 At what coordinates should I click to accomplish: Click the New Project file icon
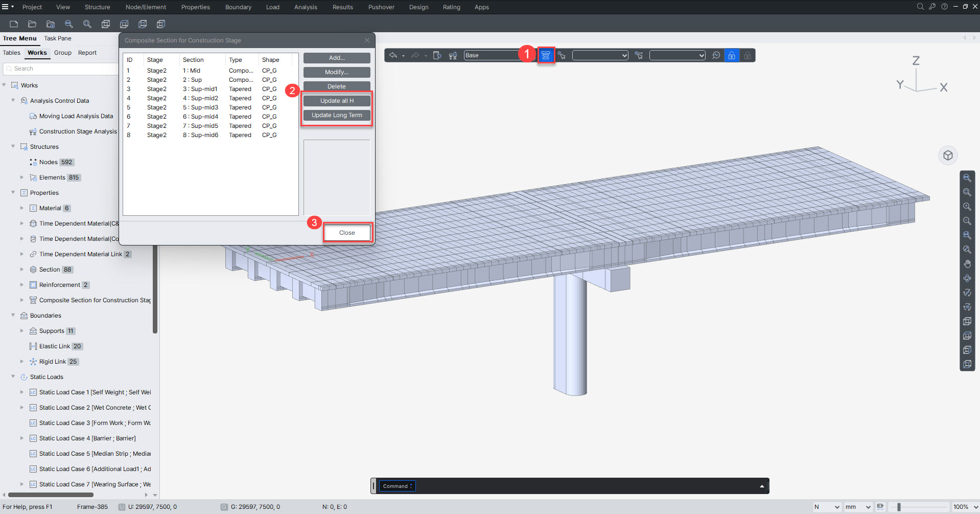point(14,24)
